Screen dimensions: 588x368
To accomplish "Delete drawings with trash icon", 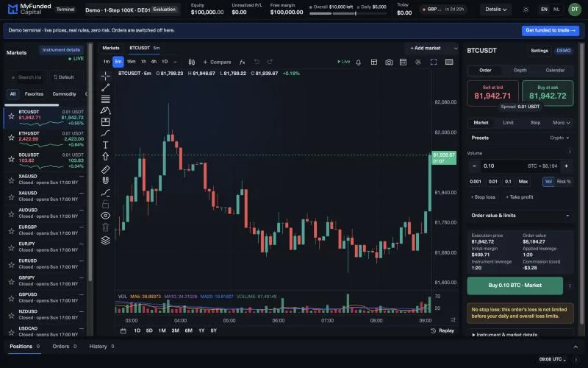I will [x=105, y=227].
